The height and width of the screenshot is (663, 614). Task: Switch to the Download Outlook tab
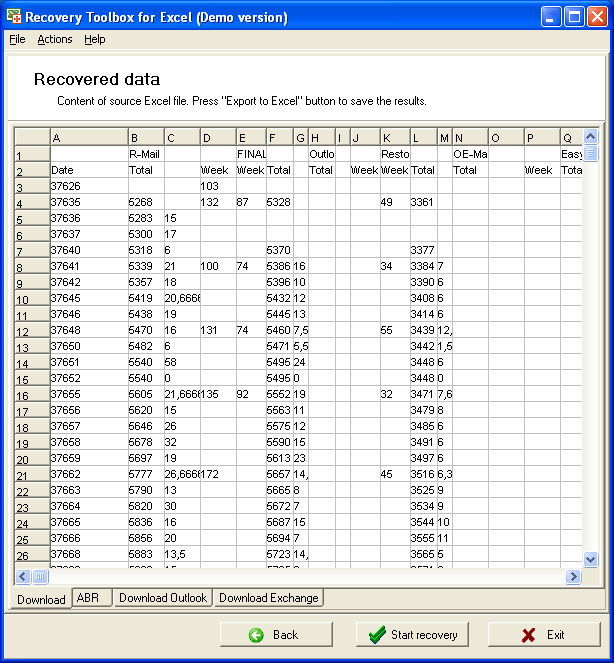[x=163, y=598]
